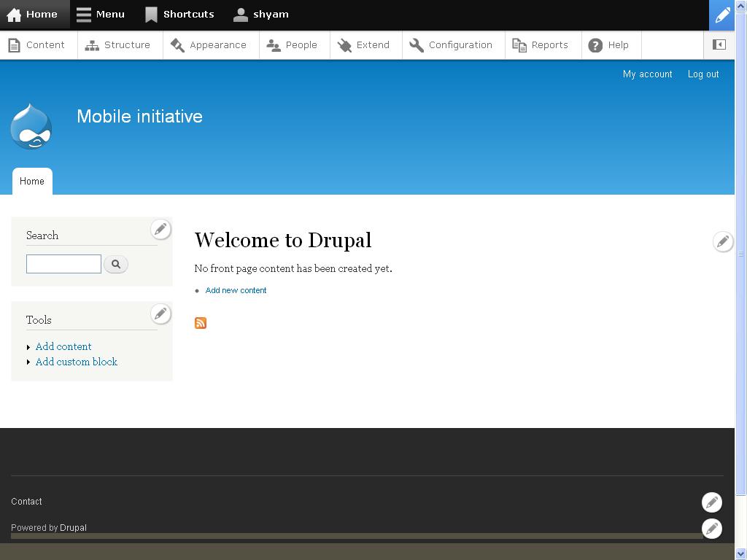
Task: Click the Drupal drop logo
Action: 31,126
